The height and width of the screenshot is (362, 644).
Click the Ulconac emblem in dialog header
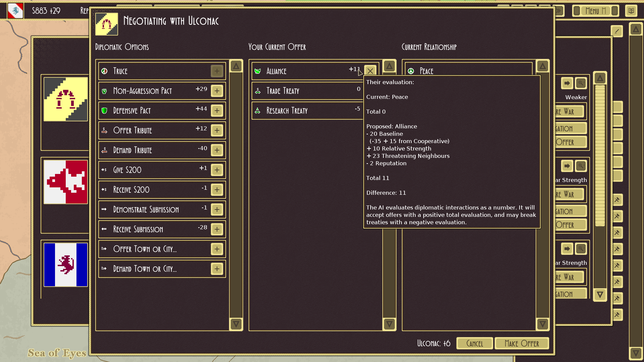point(107,24)
